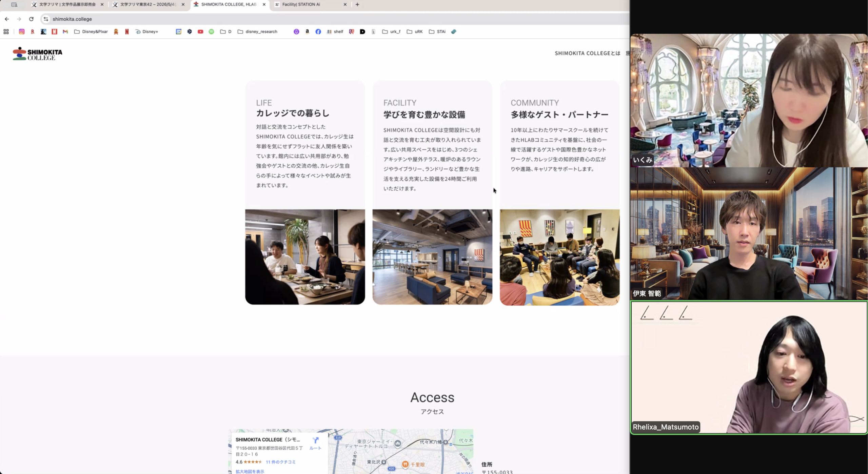Expand the urk_f bookmark folder
The height and width of the screenshot is (474, 868).
pos(391,32)
